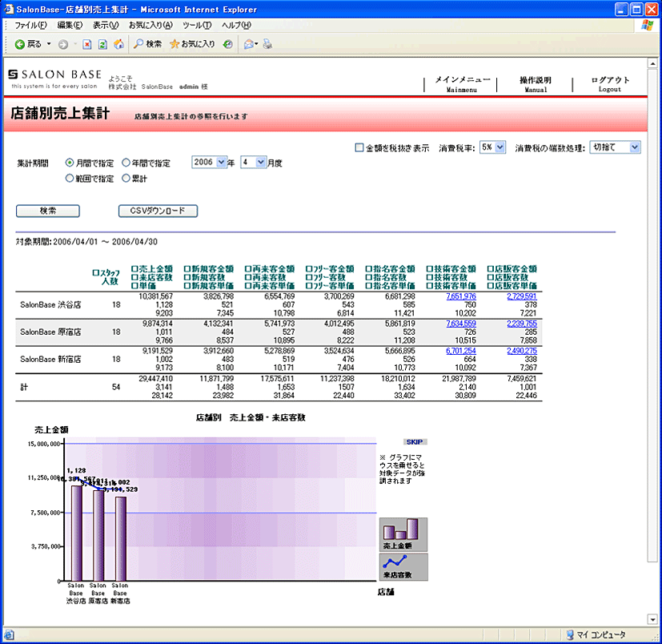
Task: Open the Mail button dropdown arrow
Action: point(256,44)
